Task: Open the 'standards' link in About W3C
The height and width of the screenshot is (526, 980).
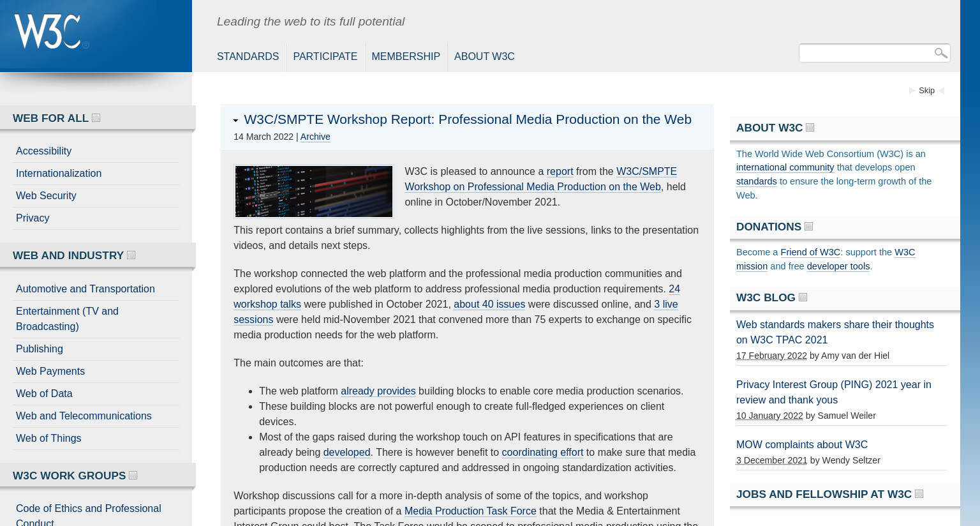Action: click(x=756, y=181)
